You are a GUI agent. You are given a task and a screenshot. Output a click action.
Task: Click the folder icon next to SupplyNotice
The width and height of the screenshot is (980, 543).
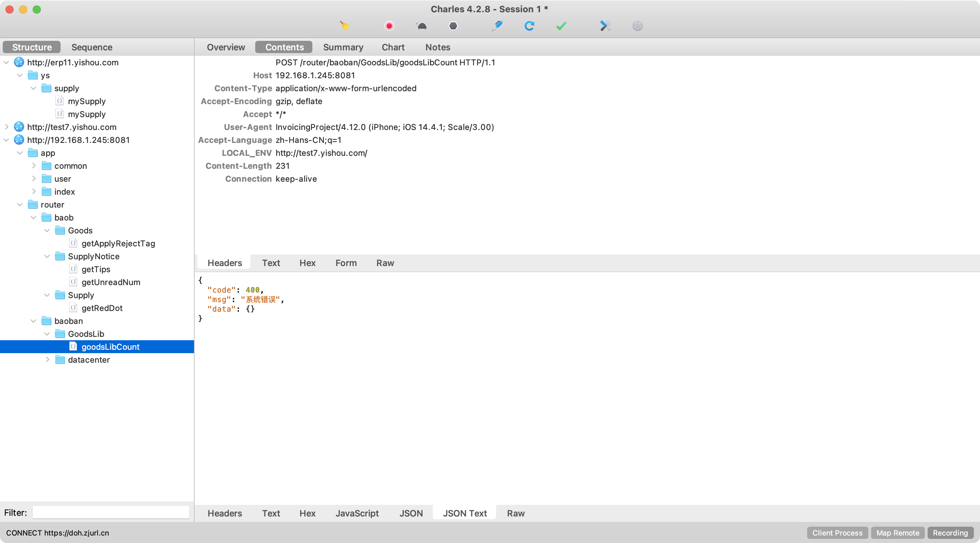pos(60,256)
